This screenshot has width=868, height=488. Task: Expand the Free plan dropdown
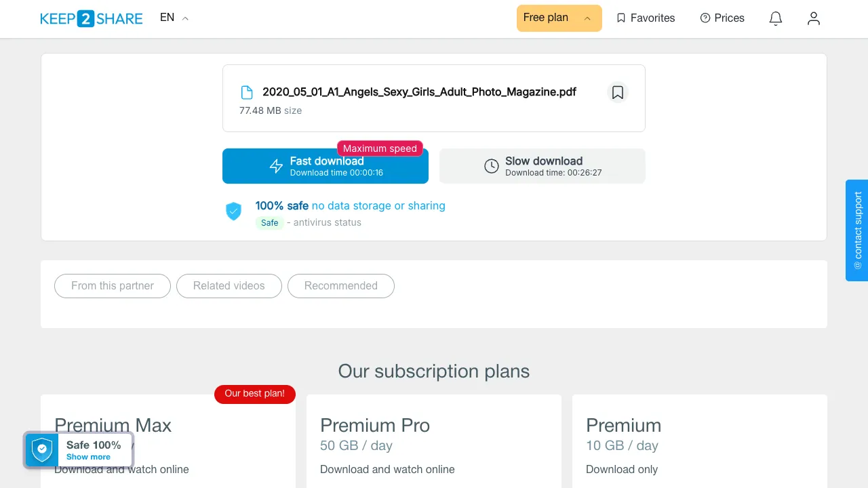559,18
